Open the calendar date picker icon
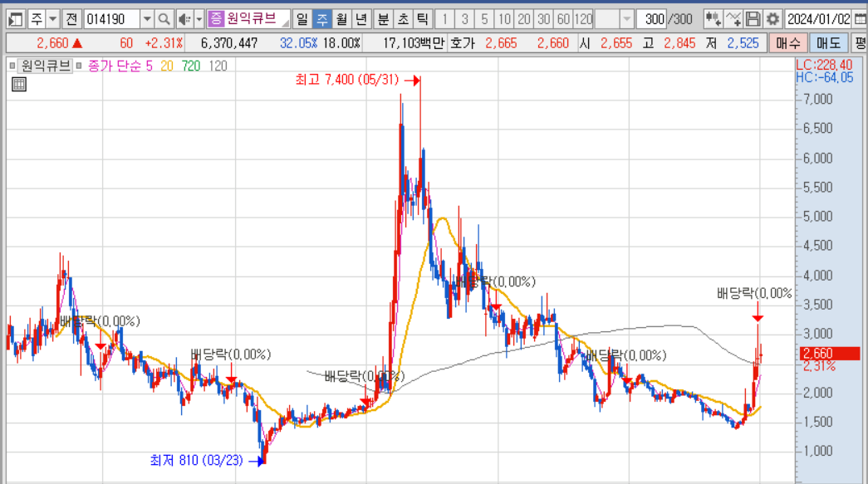Viewport: 868px width, 484px height. [861, 19]
